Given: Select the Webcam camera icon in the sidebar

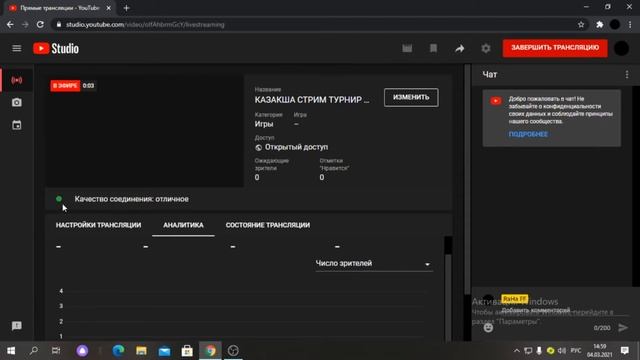Looking at the screenshot, I should pyautogui.click(x=17, y=102).
